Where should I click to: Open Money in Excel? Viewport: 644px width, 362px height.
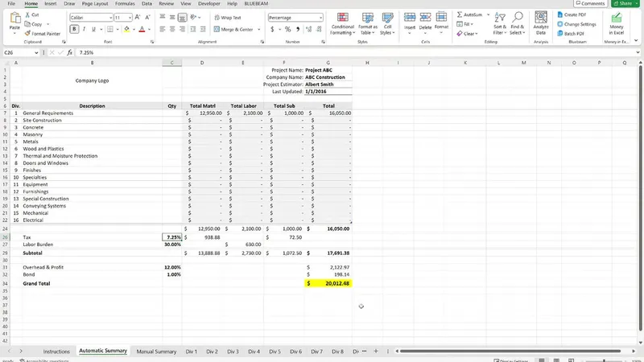[x=616, y=23]
